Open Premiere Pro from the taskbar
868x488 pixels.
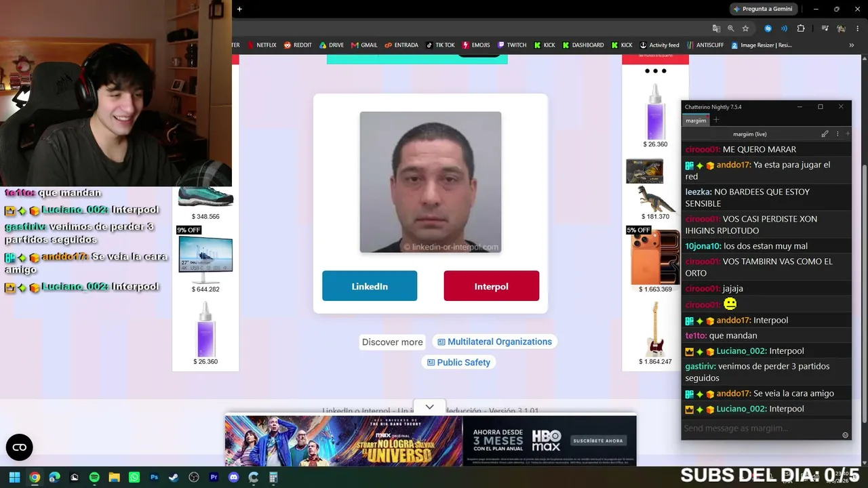click(214, 477)
